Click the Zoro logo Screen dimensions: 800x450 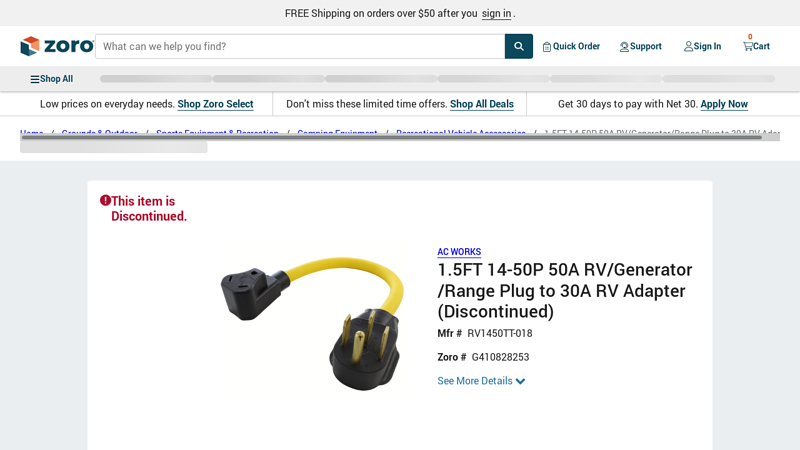pos(57,46)
